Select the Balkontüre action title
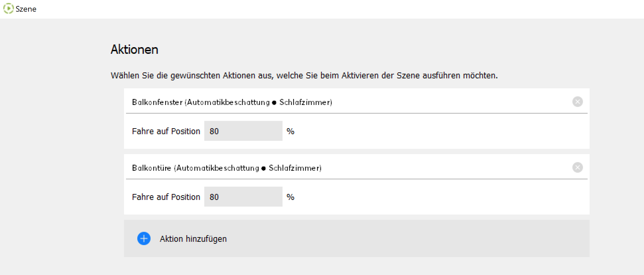The image size is (644, 275). coord(152,168)
